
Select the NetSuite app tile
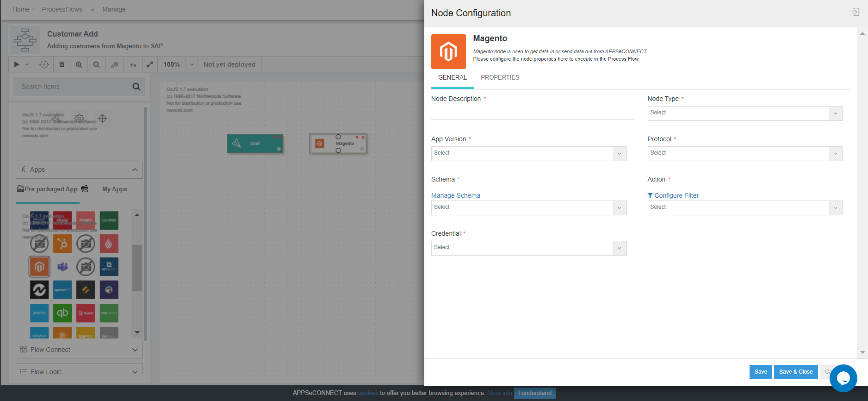pos(109,267)
